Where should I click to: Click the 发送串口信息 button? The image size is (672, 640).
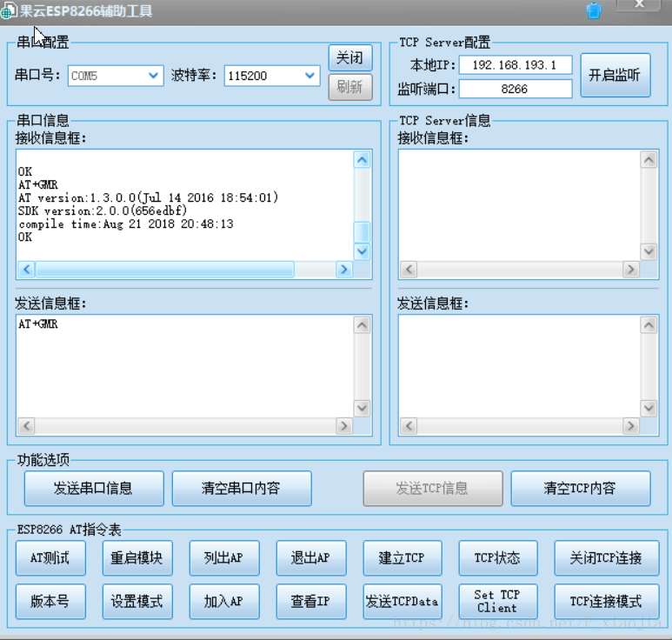coord(94,488)
